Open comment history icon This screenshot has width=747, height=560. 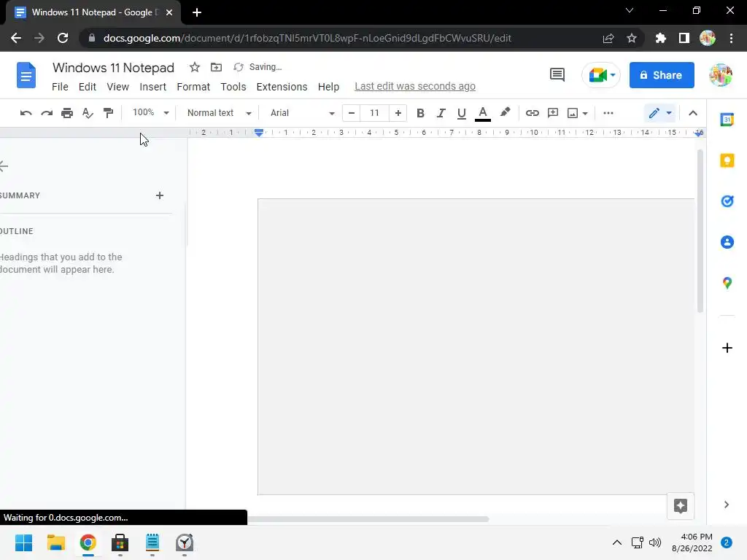(x=557, y=75)
